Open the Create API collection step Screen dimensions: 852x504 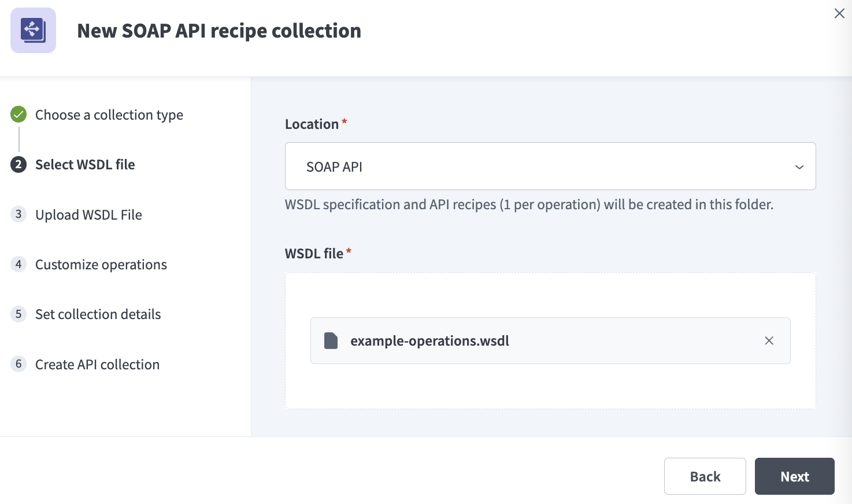point(97,364)
